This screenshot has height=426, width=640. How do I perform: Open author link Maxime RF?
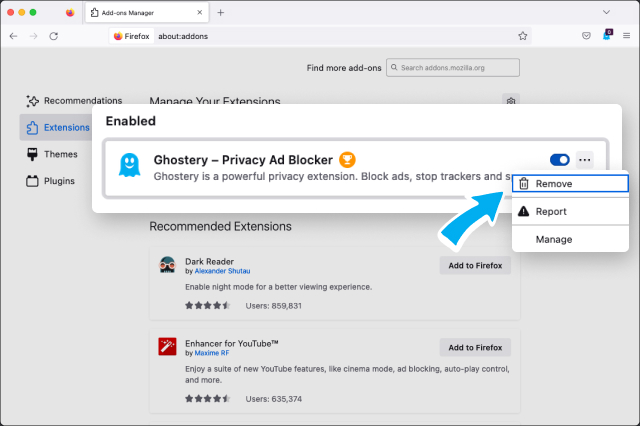(212, 353)
